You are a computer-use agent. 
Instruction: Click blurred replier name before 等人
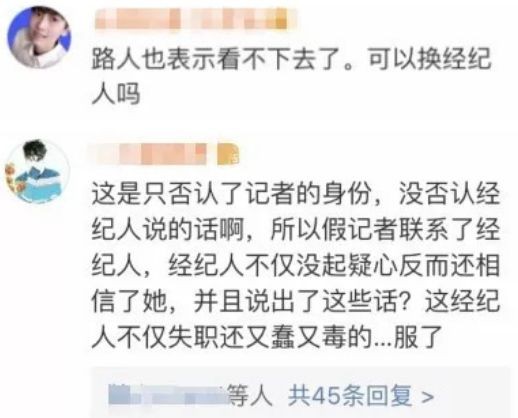pos(168,395)
